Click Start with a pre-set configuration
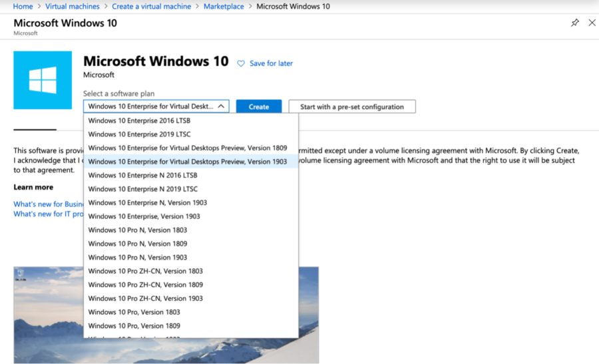 click(x=352, y=106)
